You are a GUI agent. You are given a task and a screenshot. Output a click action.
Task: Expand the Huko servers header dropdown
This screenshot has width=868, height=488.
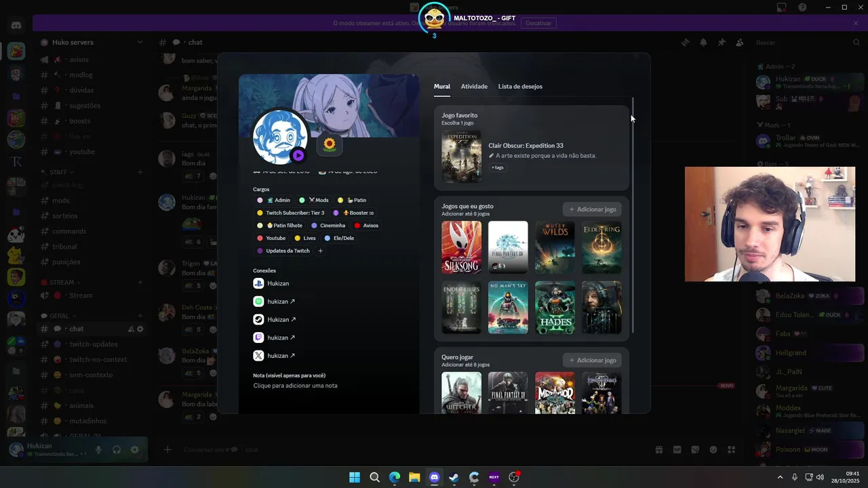pyautogui.click(x=140, y=42)
